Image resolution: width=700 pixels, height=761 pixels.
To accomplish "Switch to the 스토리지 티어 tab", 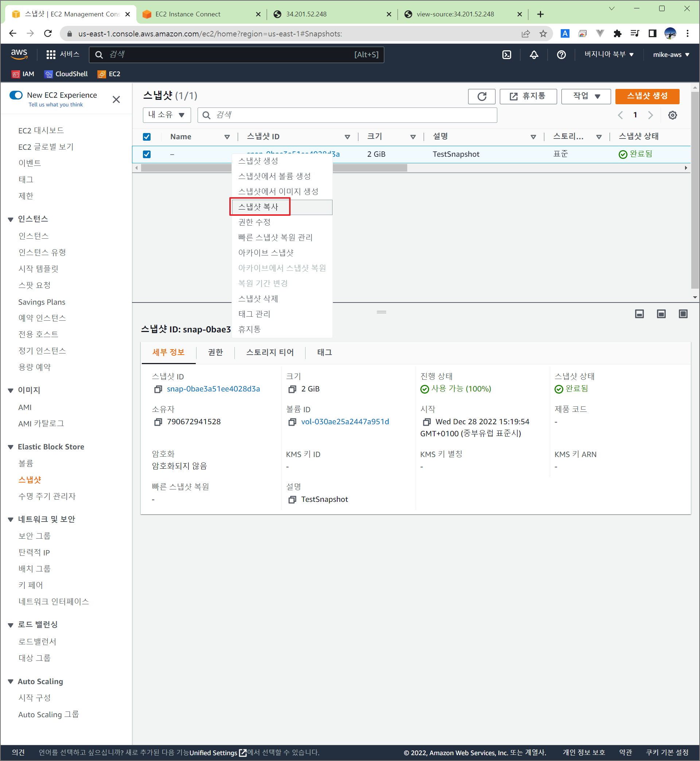I will click(270, 352).
